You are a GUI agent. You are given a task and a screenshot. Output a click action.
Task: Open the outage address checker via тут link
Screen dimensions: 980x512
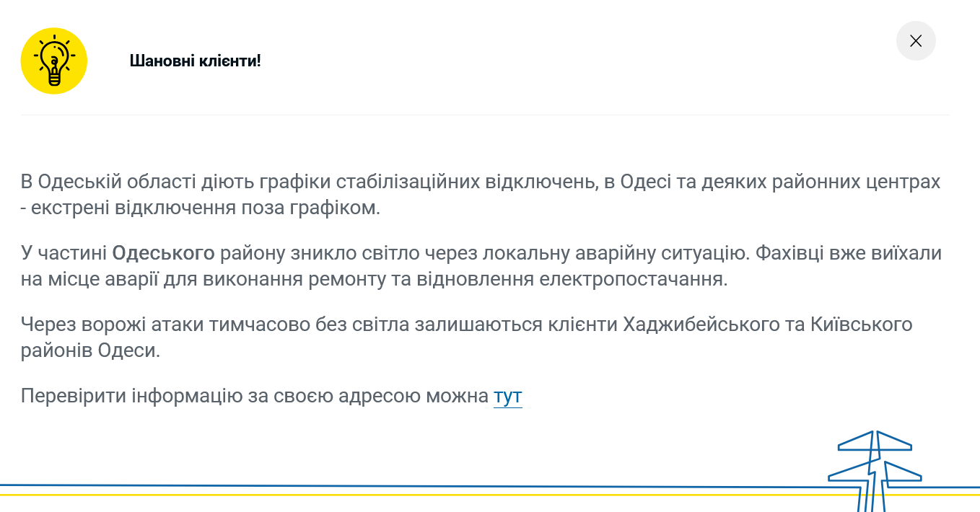[x=508, y=396]
